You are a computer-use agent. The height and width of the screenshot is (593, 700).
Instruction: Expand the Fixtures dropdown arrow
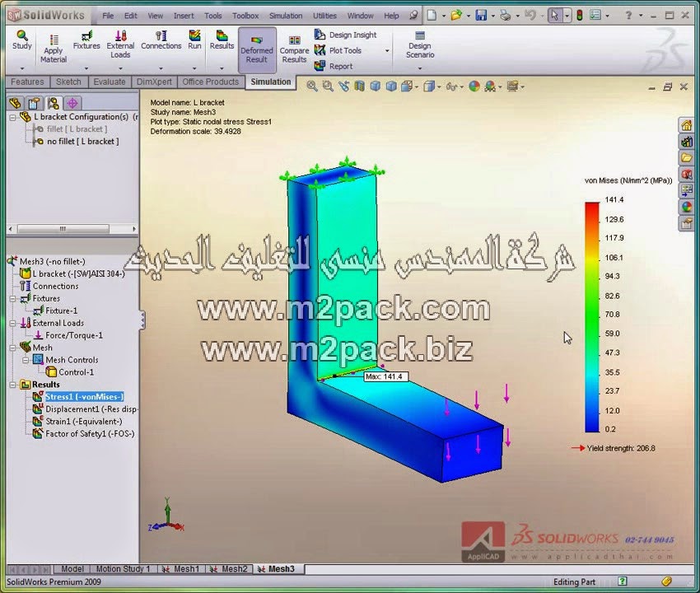point(86,68)
